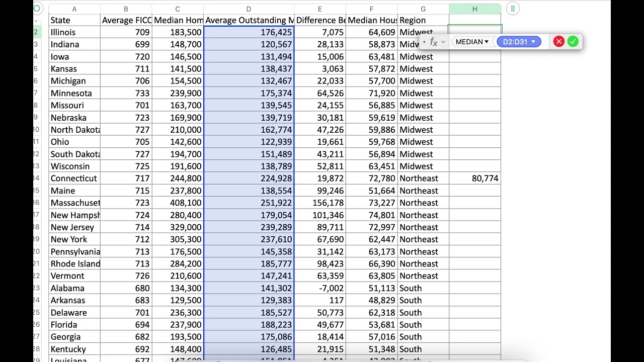Click the add-column handle beside column H

tap(512, 9)
